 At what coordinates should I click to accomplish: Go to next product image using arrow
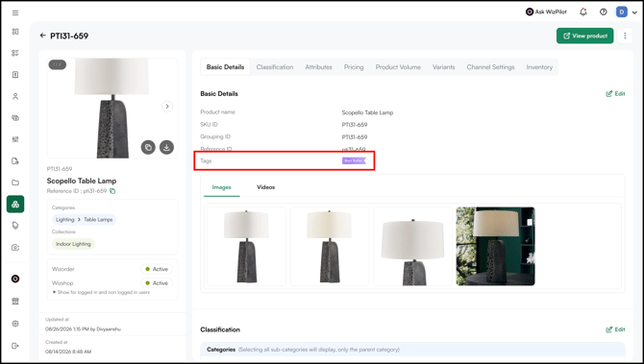(x=166, y=107)
